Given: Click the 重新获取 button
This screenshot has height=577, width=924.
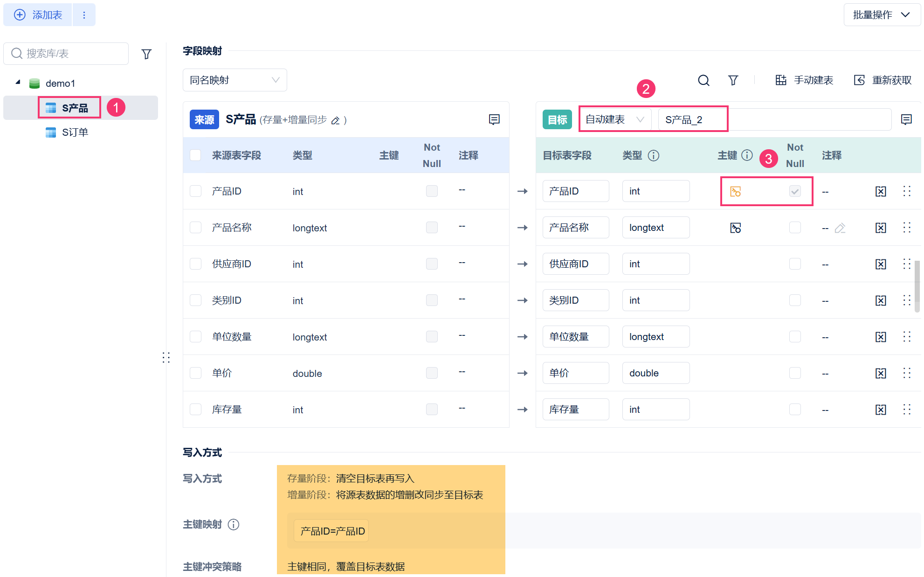Looking at the screenshot, I should click(883, 80).
